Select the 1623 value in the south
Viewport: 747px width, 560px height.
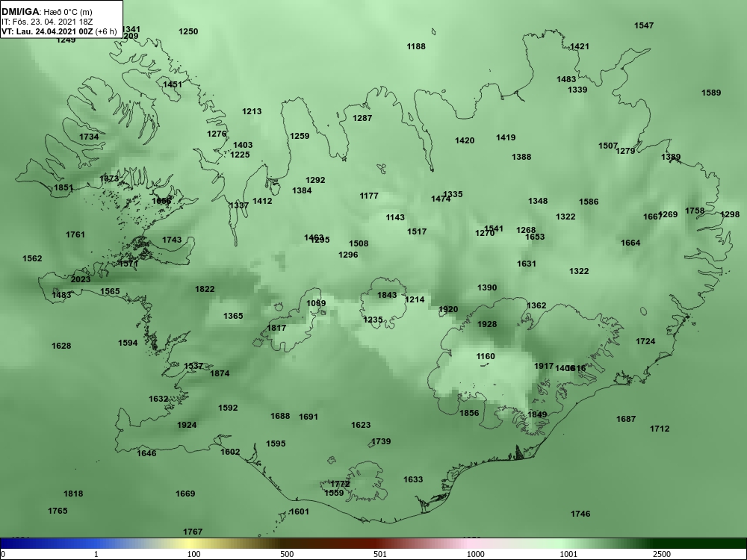(x=361, y=426)
